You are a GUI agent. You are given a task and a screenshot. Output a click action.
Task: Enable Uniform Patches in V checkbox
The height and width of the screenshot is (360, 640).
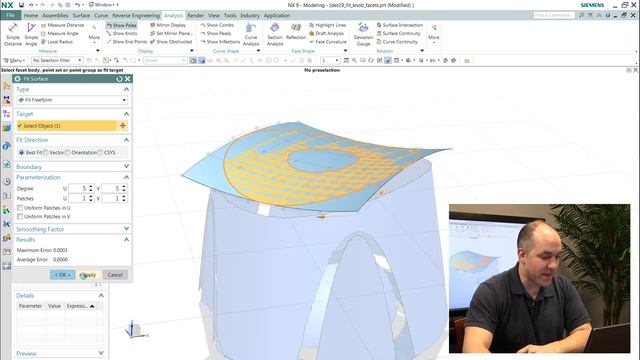tap(20, 217)
